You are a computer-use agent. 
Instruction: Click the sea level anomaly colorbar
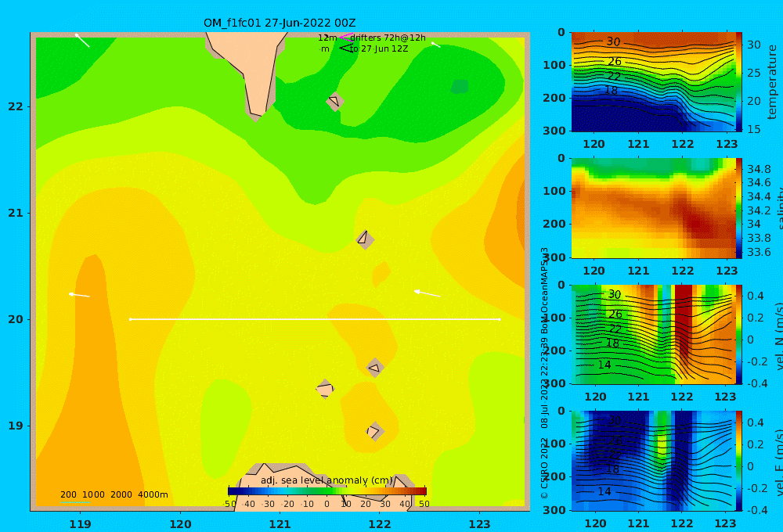point(327,491)
